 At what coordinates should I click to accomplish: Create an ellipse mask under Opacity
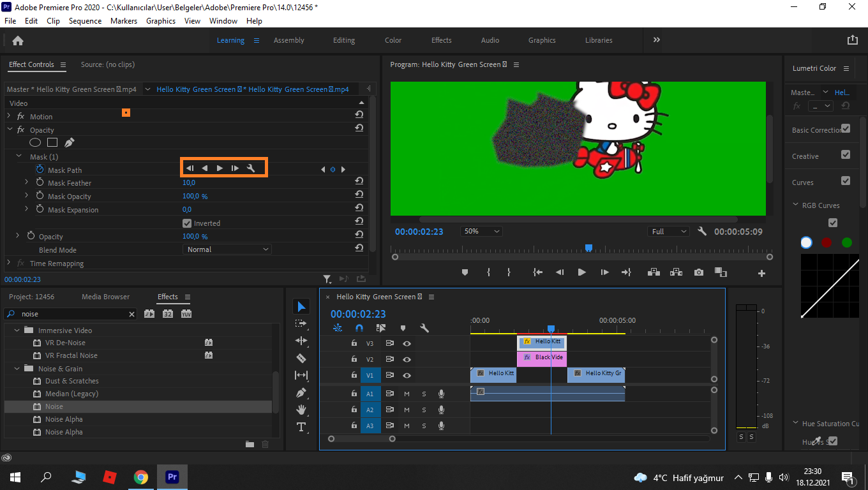click(x=36, y=143)
